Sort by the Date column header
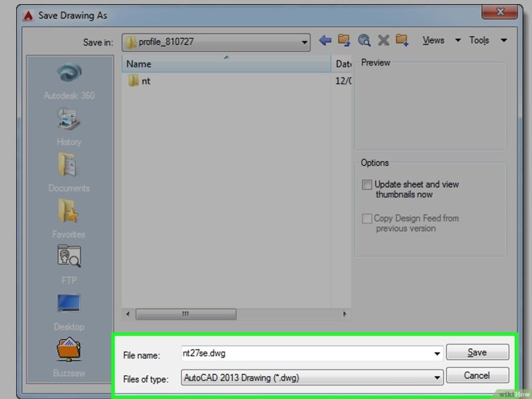The image size is (532, 399). coord(342,64)
